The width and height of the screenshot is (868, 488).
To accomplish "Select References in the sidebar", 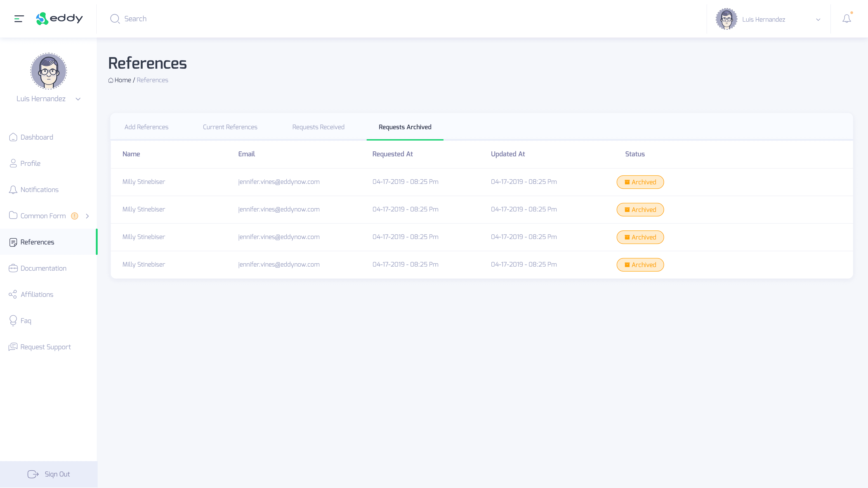I will (x=49, y=242).
